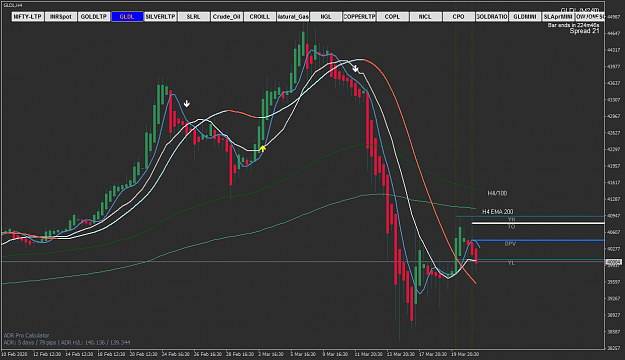Click the ADR 5 days / 79 pips readout
625x360 pixels.
click(x=67, y=342)
